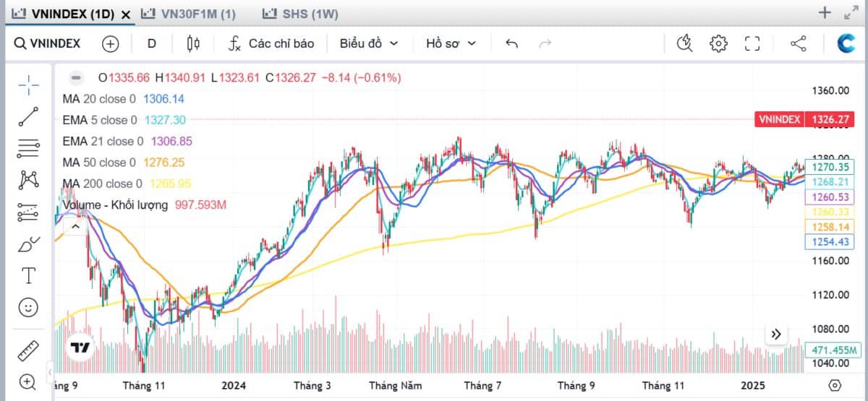
Task: Expand the Biểu đồ dropdown
Action: pos(369,43)
